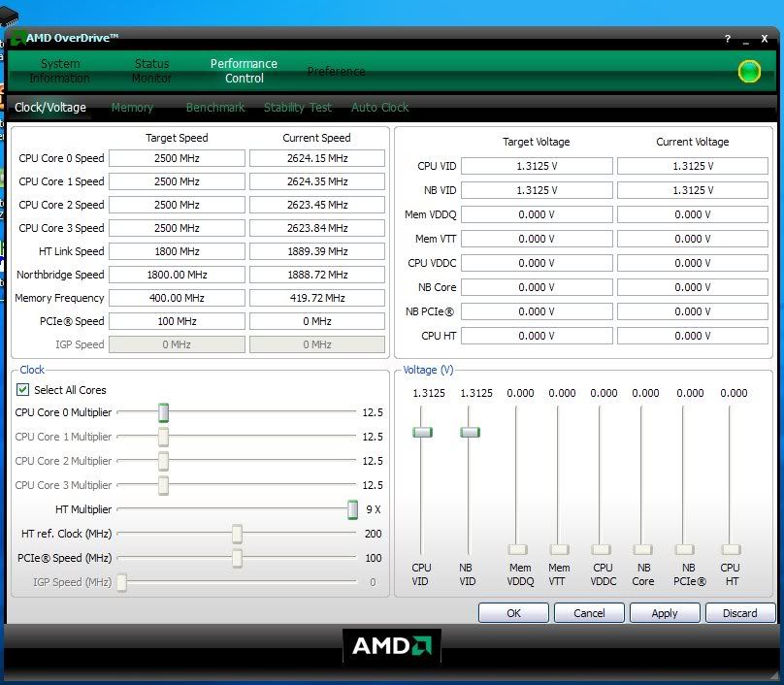The width and height of the screenshot is (784, 685).
Task: Click the Mem VDDQ target voltage field
Action: [537, 214]
